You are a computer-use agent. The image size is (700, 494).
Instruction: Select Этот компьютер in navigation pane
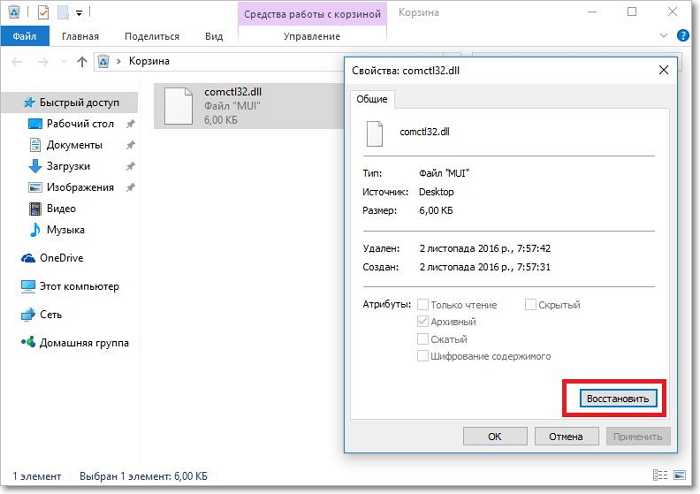tap(79, 286)
